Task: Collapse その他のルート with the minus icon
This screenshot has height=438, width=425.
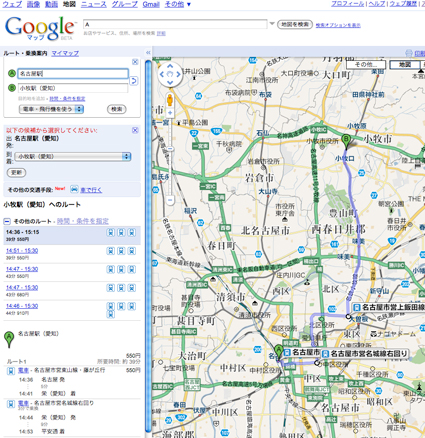Action: [7, 221]
